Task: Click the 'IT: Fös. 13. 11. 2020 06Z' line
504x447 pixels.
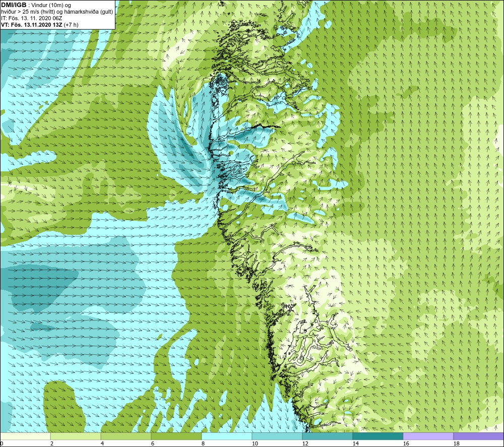Action: pos(32,18)
